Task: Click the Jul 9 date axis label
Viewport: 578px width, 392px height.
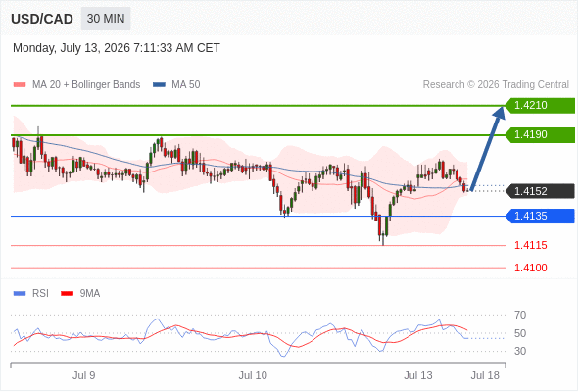Action: click(x=83, y=375)
